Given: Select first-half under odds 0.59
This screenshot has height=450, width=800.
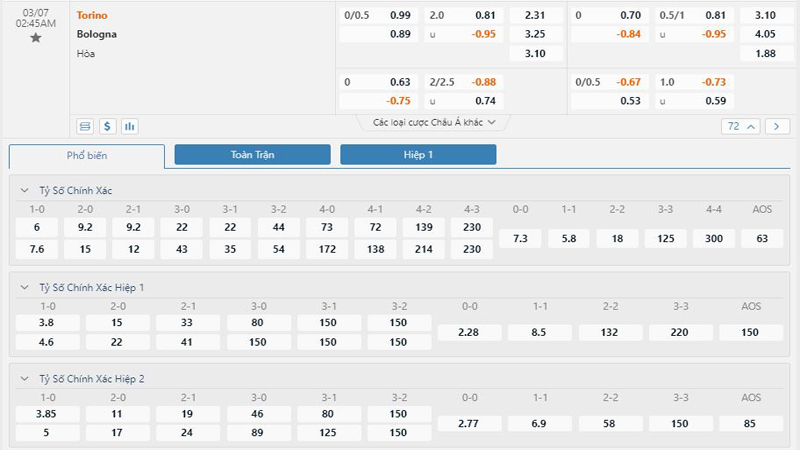Looking at the screenshot, I should [695, 101].
